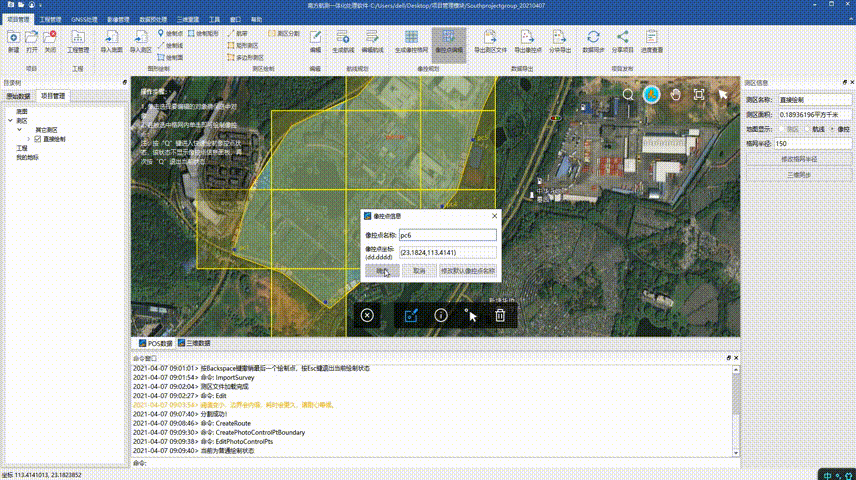Screen dimensions: 856x480
Task: Click the info icon on the map toolbar
Action: 440,315
